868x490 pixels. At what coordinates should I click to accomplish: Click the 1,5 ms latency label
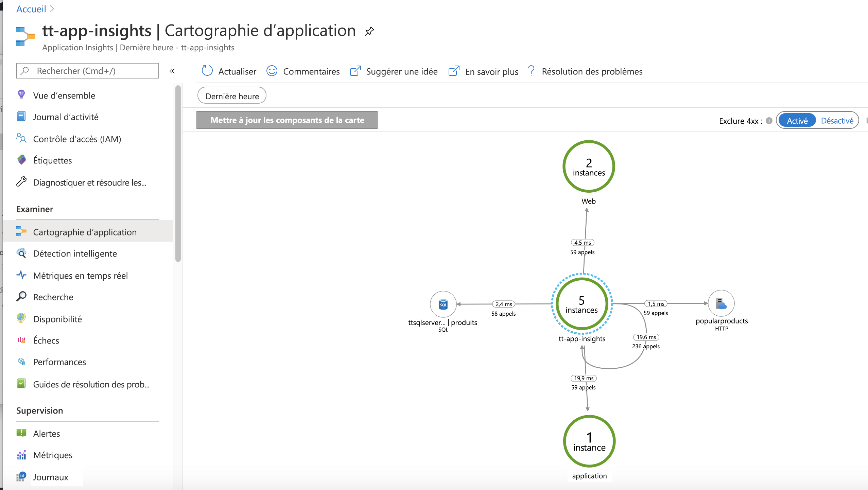[x=656, y=304]
